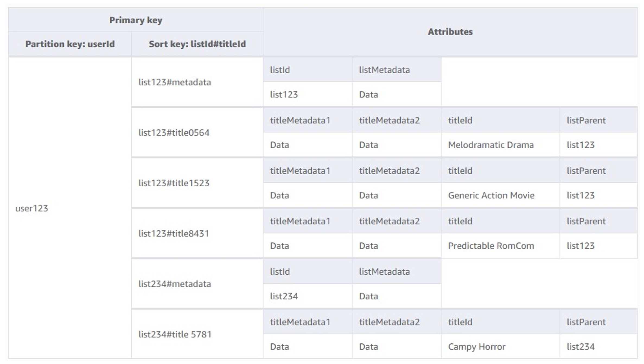Click the list234 listId value cell
The width and height of the screenshot is (644, 364).
coord(284,296)
